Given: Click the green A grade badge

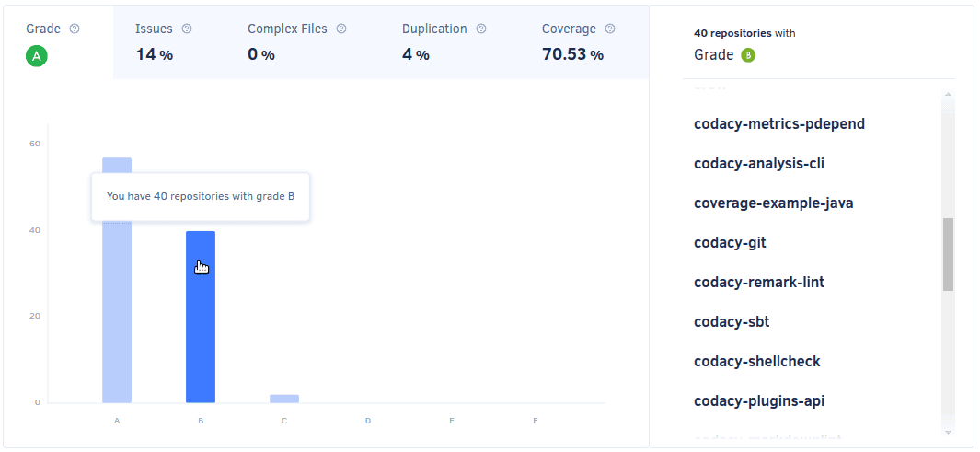Looking at the screenshot, I should coord(36,56).
